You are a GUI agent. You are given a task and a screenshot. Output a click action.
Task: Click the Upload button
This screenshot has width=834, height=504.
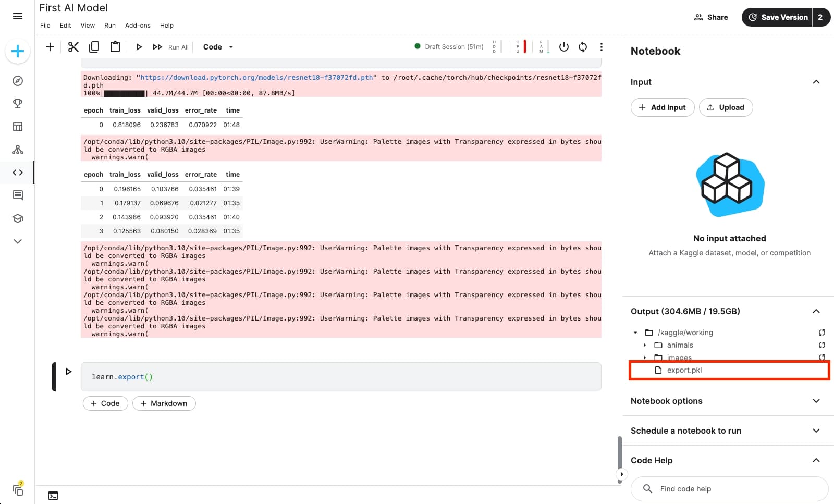[x=726, y=107]
